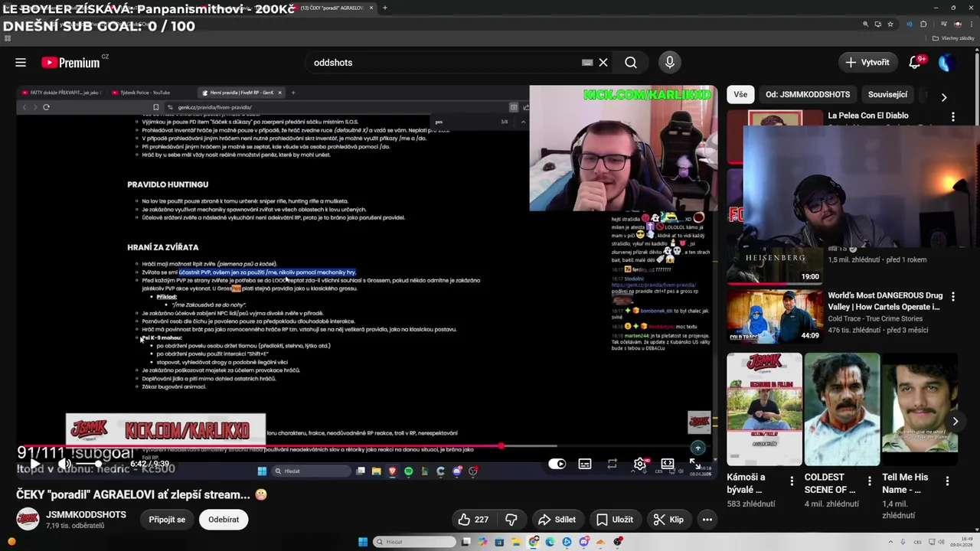Show the next Shorts with the arrow
The image size is (980, 551).
(x=955, y=421)
